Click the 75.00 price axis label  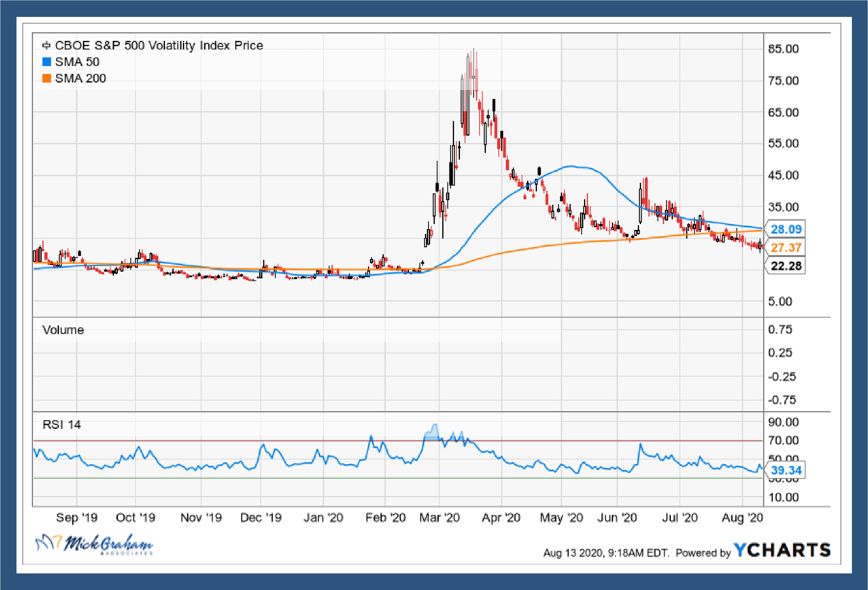click(784, 81)
